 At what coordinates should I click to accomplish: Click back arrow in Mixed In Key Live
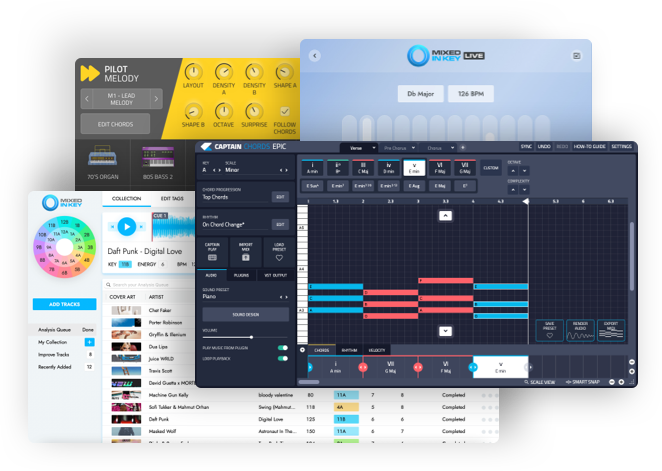coord(315,56)
